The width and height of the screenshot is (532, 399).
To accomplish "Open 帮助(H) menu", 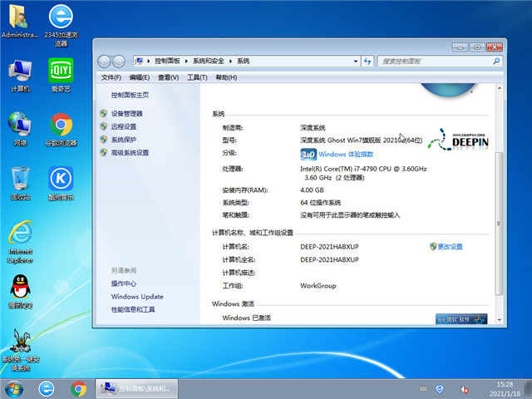I will point(226,77).
